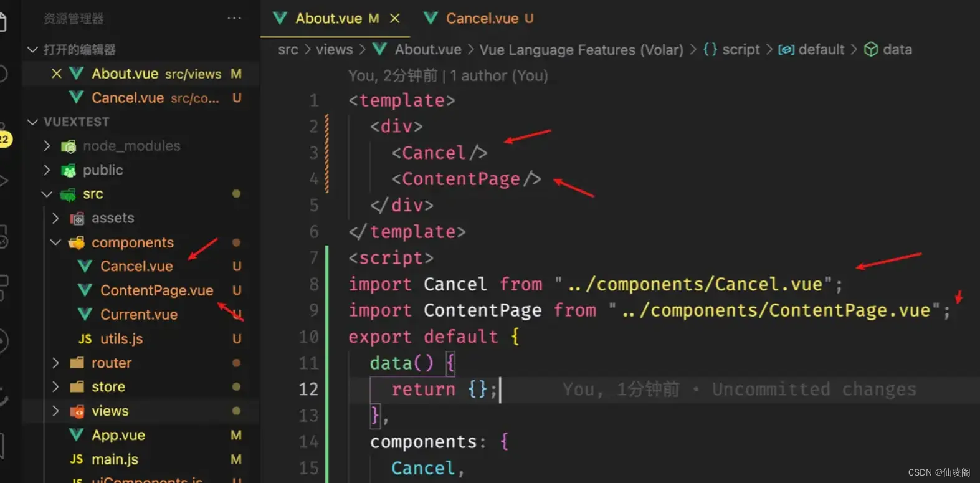980x483 pixels.
Task: Click the assets folder icon
Action: pyautogui.click(x=77, y=219)
